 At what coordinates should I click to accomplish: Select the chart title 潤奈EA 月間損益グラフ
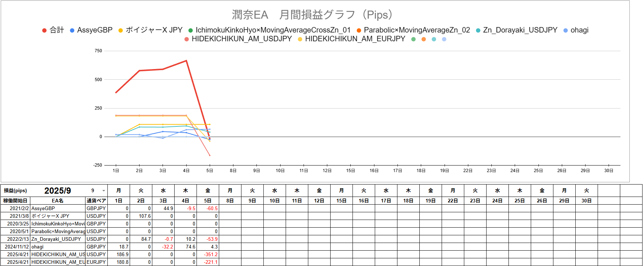312,15
